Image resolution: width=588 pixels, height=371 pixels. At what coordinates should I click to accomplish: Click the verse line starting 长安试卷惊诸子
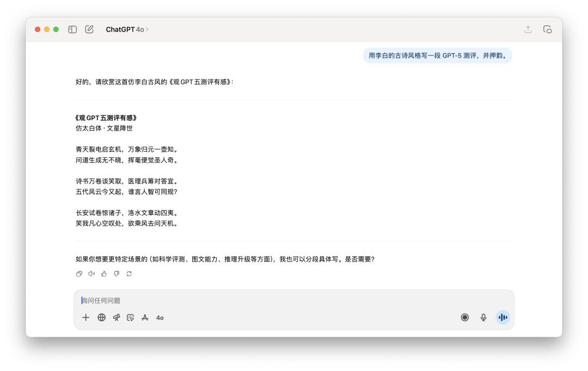[x=127, y=213]
